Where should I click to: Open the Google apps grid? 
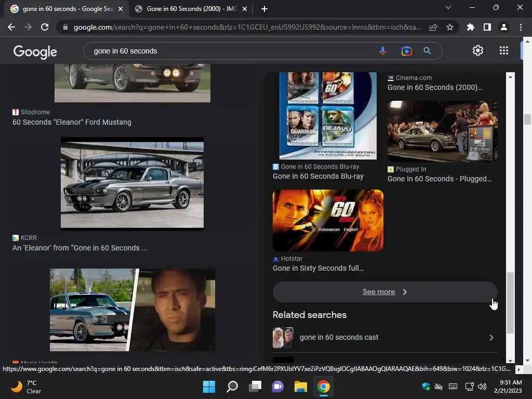[x=504, y=50]
